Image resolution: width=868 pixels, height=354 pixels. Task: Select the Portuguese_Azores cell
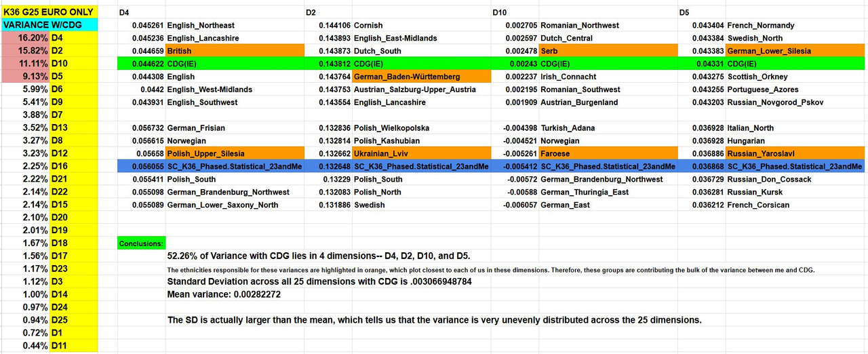click(796, 90)
